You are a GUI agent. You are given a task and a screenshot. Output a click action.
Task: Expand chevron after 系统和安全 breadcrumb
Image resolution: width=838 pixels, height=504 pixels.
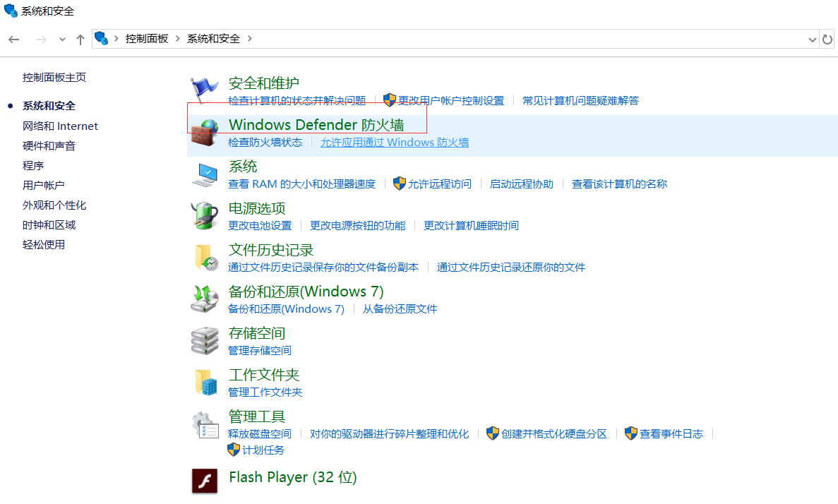pyautogui.click(x=250, y=39)
